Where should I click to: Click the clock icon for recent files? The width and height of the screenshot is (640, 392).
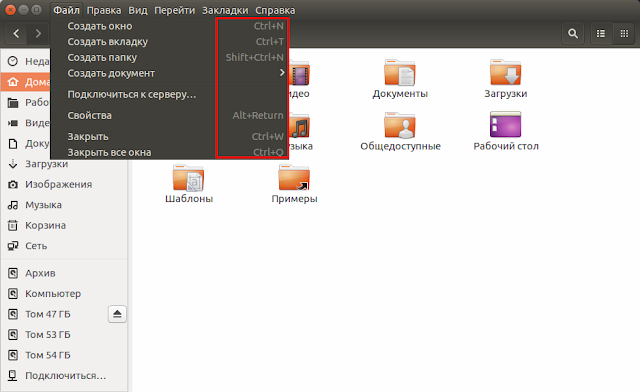click(13, 61)
